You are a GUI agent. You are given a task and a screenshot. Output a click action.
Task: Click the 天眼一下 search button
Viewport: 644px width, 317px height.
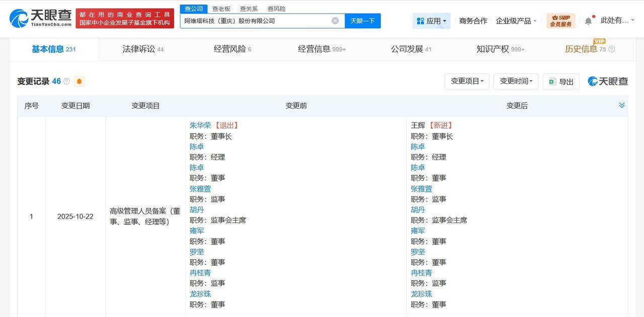pos(363,21)
